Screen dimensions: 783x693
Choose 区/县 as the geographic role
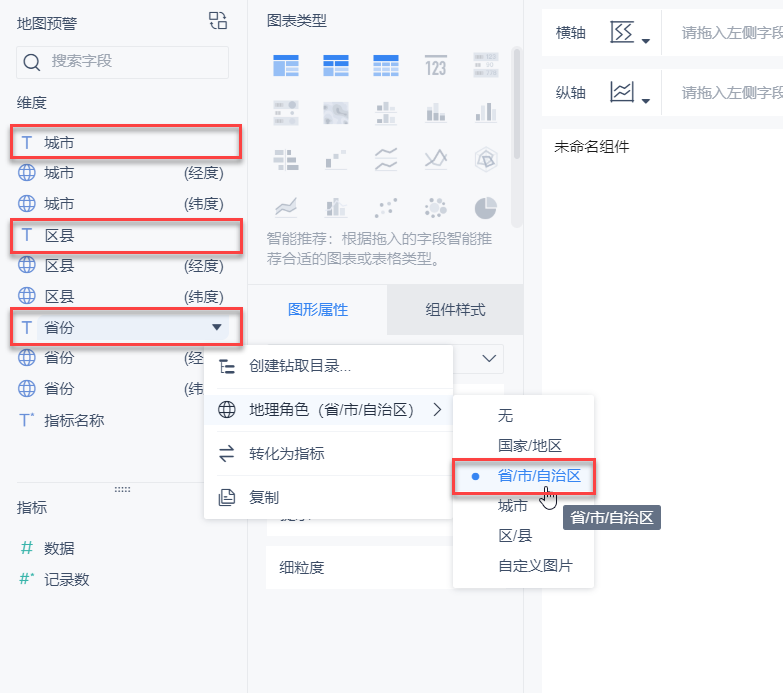click(x=513, y=536)
